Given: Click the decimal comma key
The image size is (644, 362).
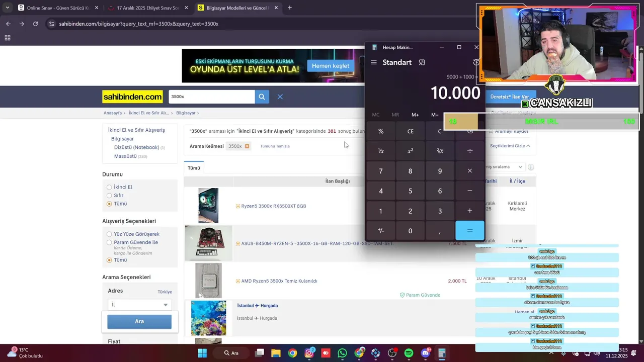Looking at the screenshot, I should [x=440, y=231].
